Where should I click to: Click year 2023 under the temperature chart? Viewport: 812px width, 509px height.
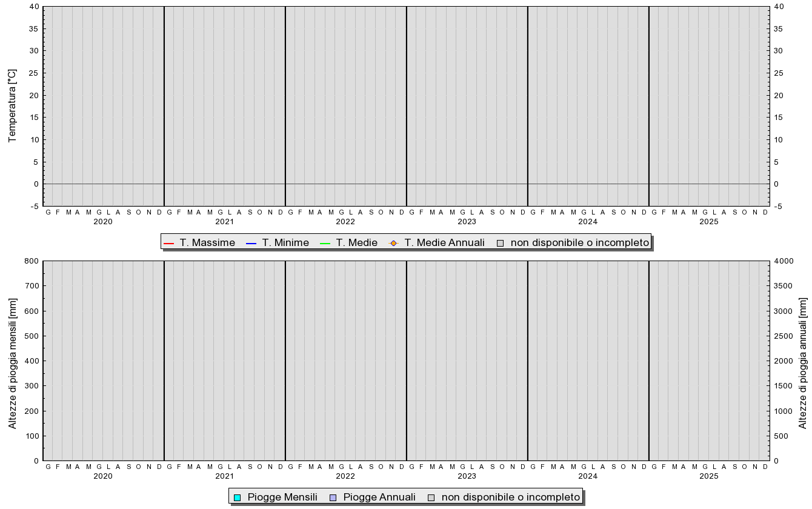click(467, 222)
